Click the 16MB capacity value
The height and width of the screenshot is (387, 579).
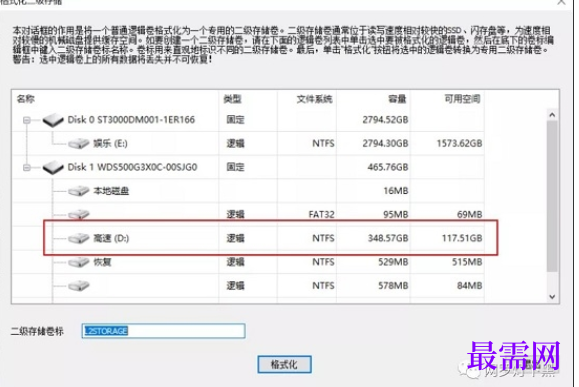click(395, 191)
